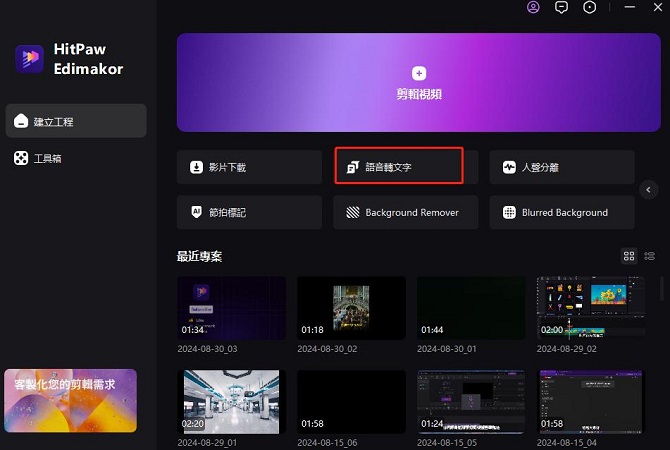Open the user account profile icon
Viewport: 670px width, 450px height.
coord(533,7)
